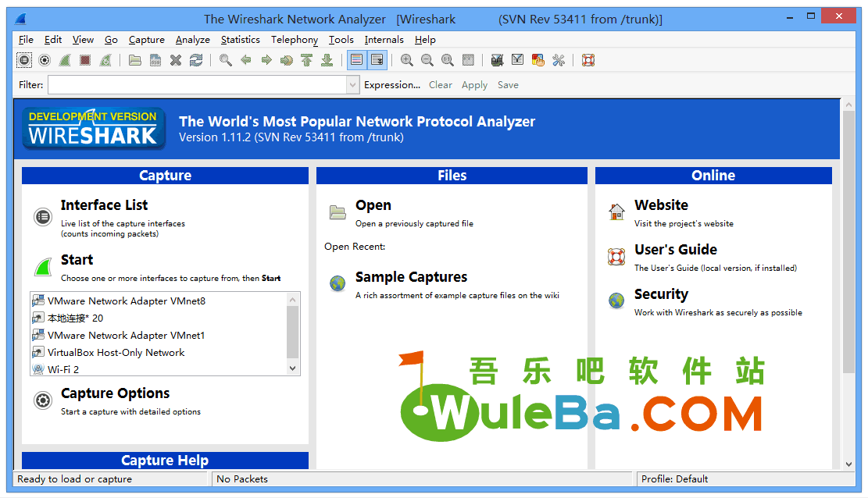868x498 pixels.
Task: Open the Capture menu
Action: [x=147, y=40]
